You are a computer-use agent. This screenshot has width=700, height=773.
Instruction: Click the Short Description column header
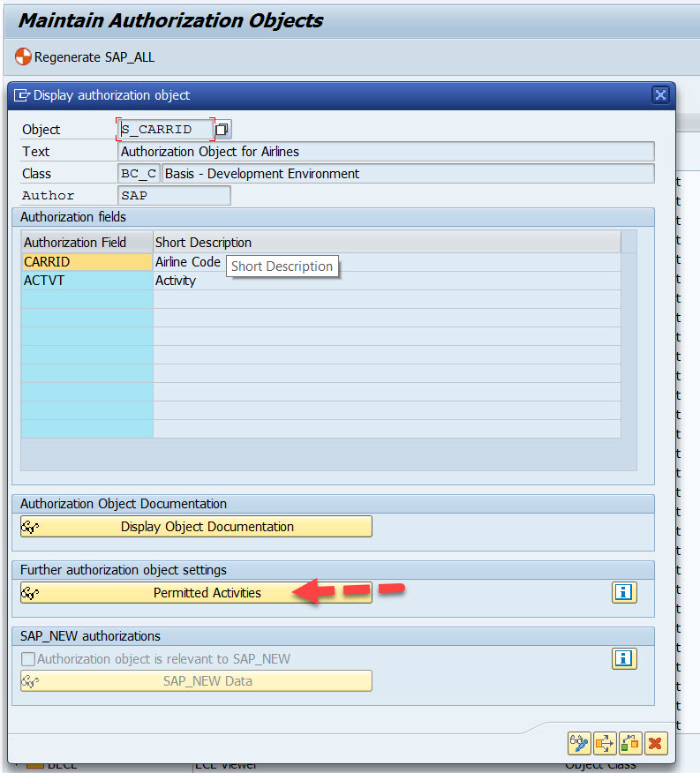[387, 243]
